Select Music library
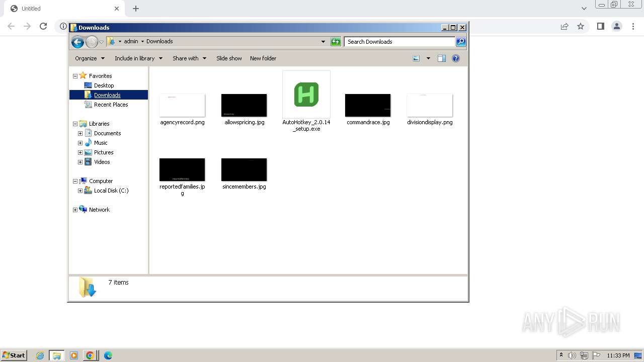The width and height of the screenshot is (644, 362). tap(101, 143)
